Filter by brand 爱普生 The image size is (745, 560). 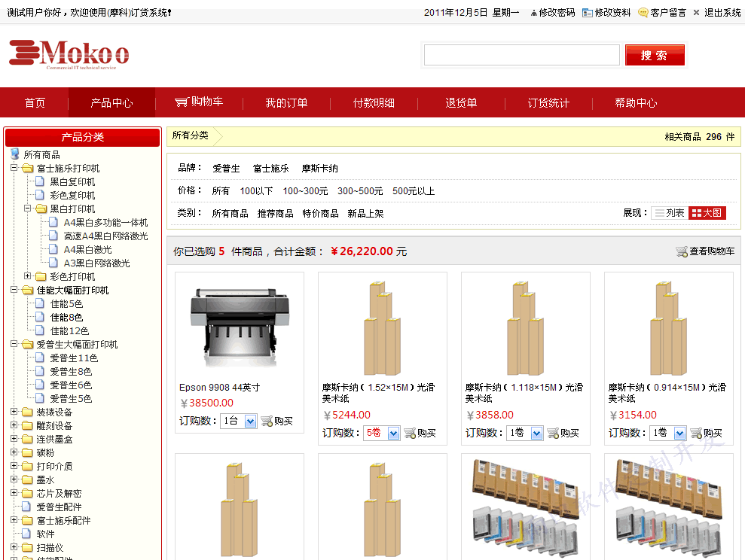pyautogui.click(x=226, y=169)
